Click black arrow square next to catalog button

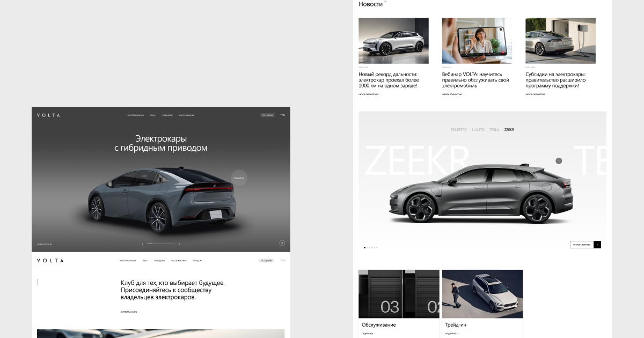point(597,245)
